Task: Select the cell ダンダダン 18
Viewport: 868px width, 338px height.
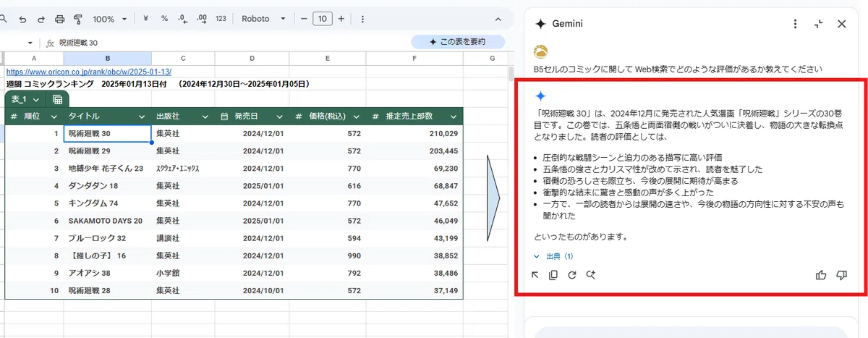Action: pos(108,186)
